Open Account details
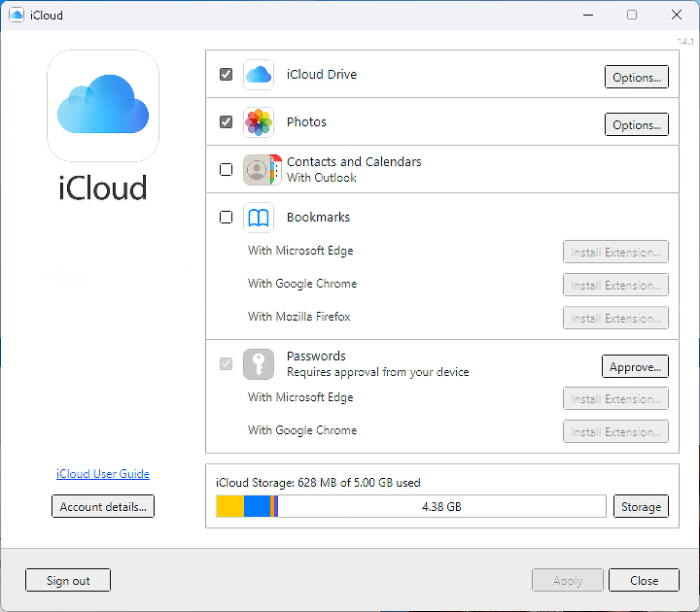The image size is (700, 612). (x=103, y=507)
